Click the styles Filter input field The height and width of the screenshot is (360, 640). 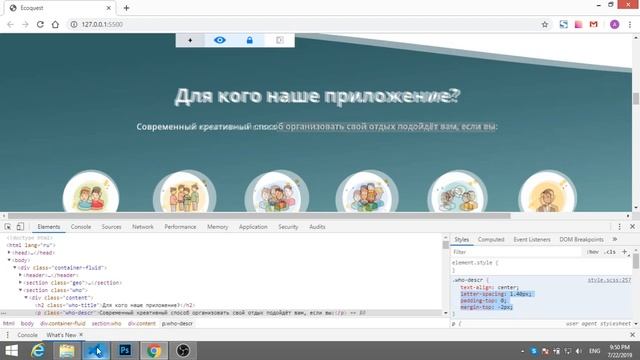516,252
